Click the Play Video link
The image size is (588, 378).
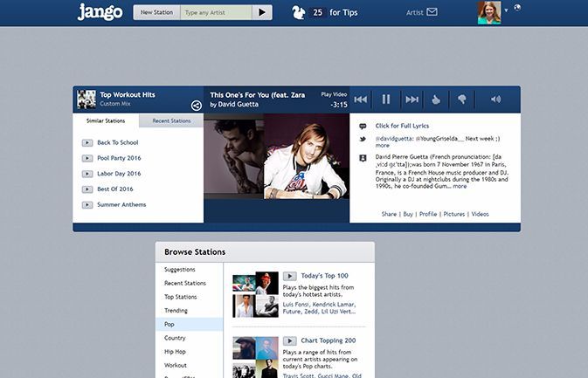point(334,94)
